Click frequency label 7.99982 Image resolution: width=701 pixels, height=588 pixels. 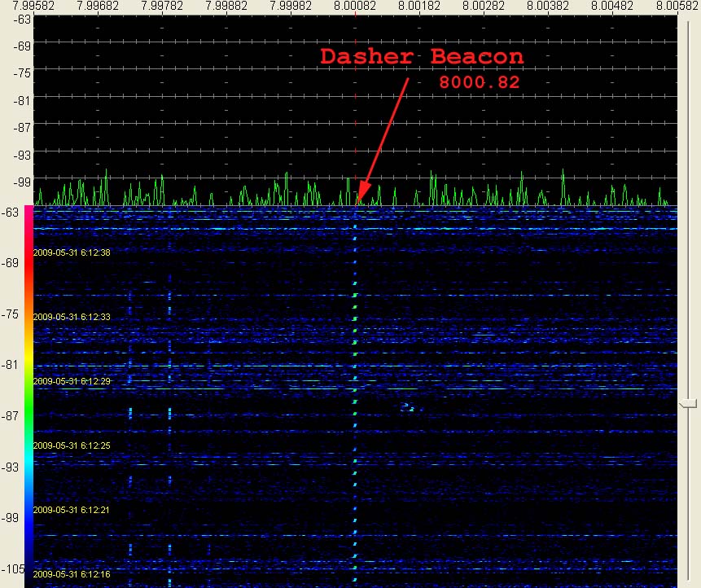click(x=291, y=6)
